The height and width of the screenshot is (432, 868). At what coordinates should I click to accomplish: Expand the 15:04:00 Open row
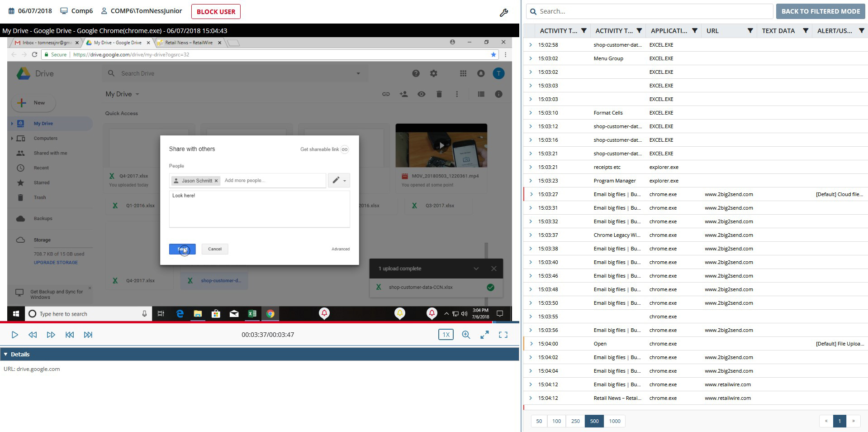[x=531, y=344]
